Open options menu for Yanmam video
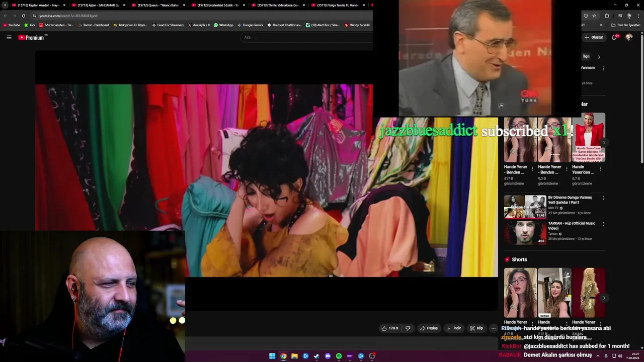The width and height of the screenshot is (644, 362). [x=603, y=68]
